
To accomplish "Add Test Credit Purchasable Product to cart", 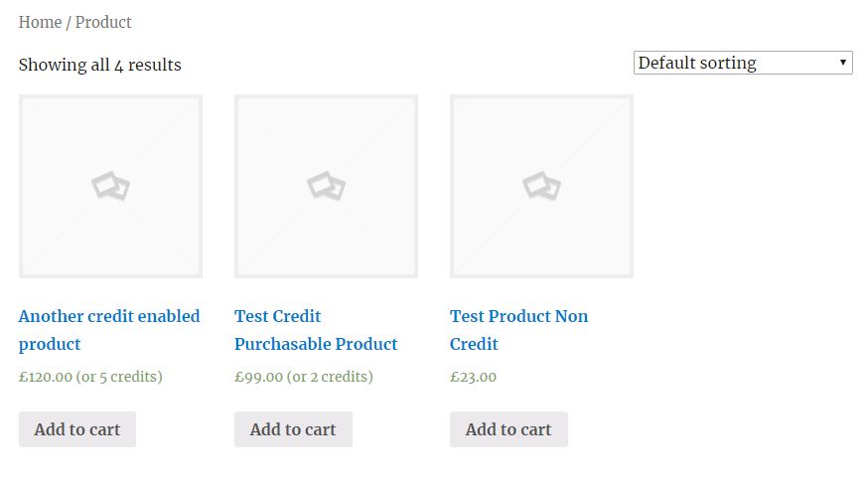I will (293, 429).
